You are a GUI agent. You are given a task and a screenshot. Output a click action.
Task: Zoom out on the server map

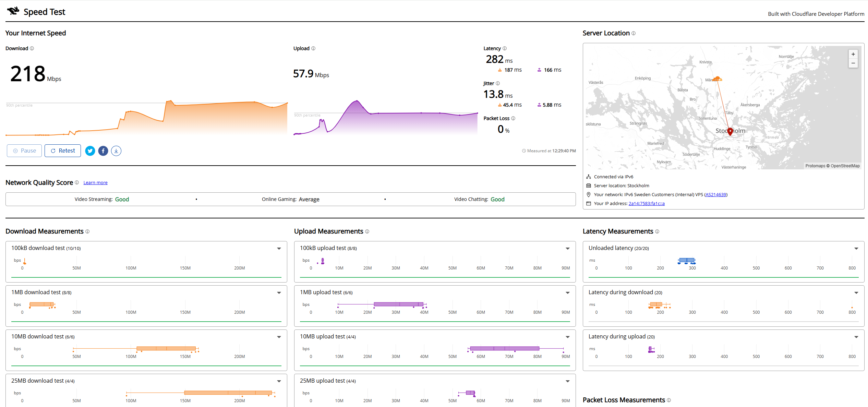(853, 63)
